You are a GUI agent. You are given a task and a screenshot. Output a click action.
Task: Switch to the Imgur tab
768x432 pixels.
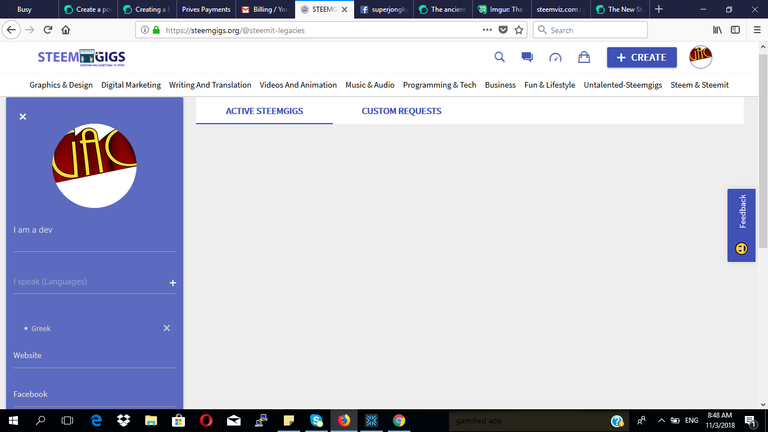(502, 9)
